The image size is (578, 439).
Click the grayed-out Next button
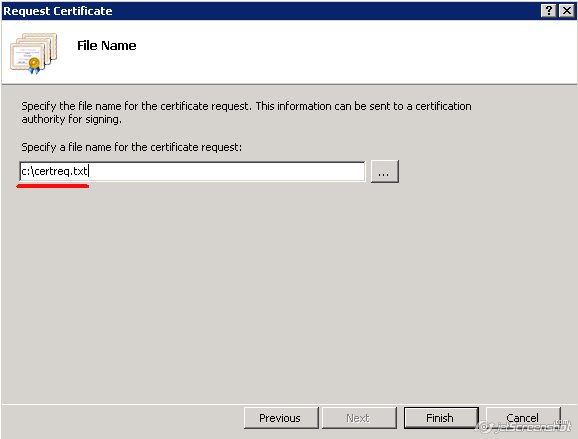tap(359, 418)
